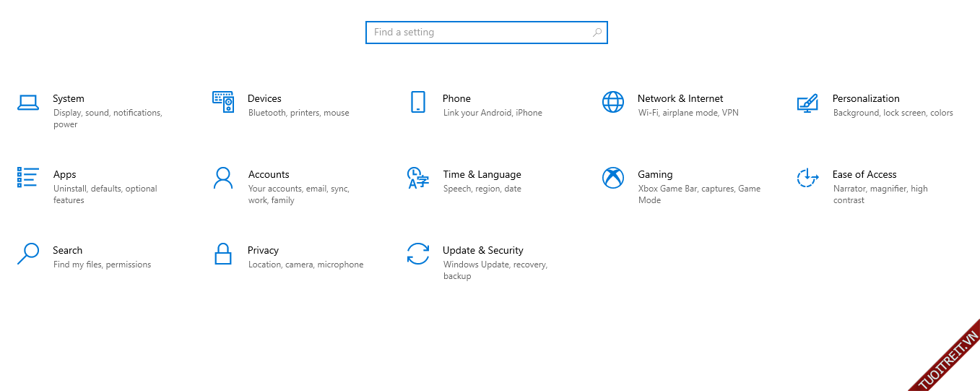This screenshot has width=980, height=391.
Task: Click the Update & Security arrows icon
Action: 417,254
